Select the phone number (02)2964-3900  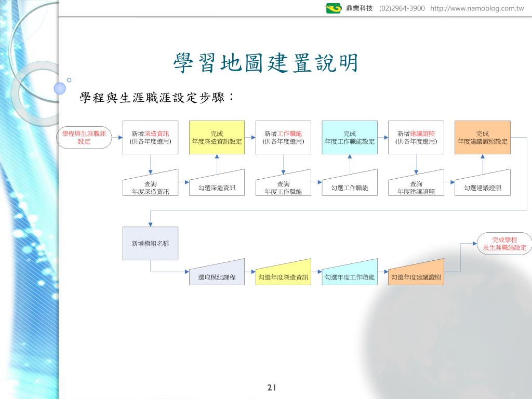(x=402, y=8)
